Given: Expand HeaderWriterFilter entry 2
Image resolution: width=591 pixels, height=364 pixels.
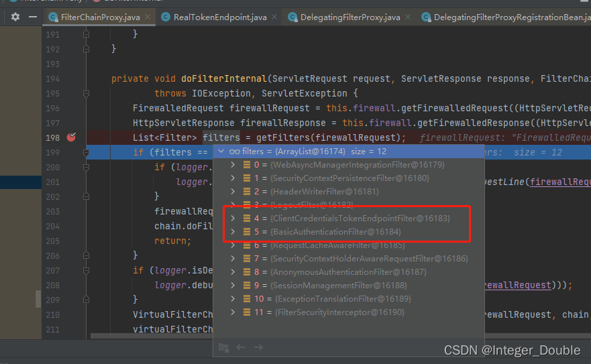Looking at the screenshot, I should (x=233, y=192).
